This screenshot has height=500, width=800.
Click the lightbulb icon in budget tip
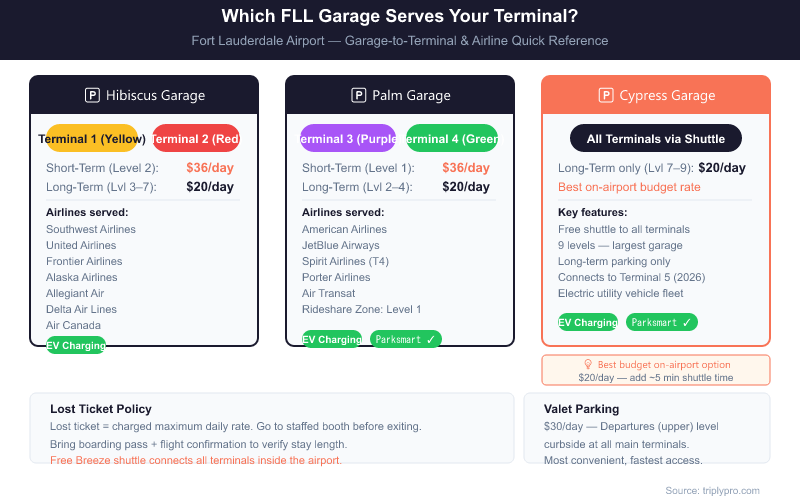pyautogui.click(x=588, y=365)
